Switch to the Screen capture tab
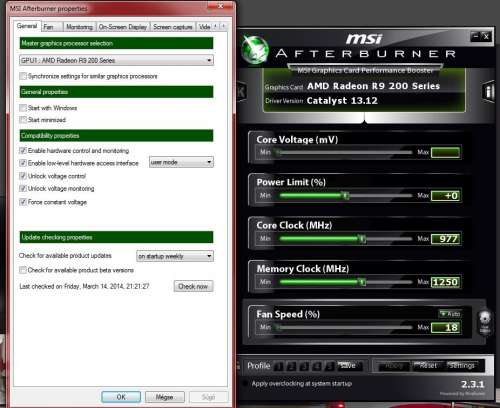This screenshot has height=408, width=500. point(173,27)
